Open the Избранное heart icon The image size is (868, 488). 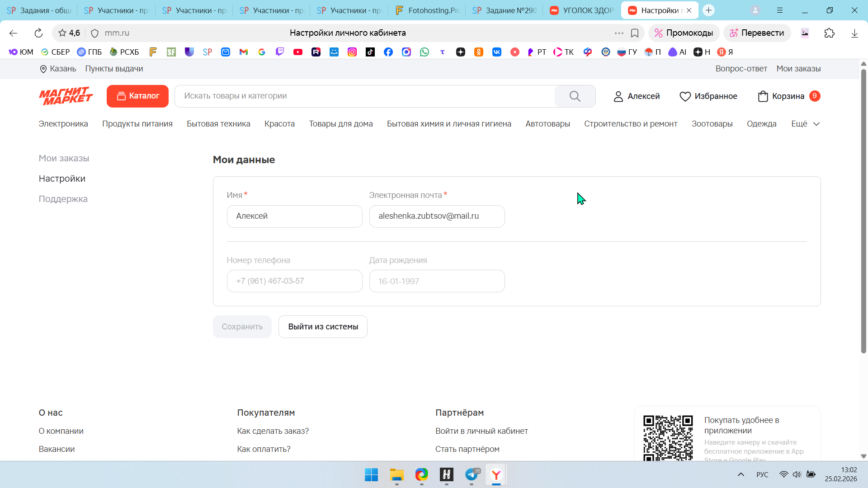[x=685, y=96]
